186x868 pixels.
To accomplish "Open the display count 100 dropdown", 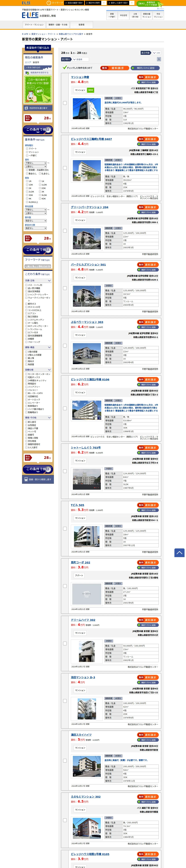I will (x=156, y=53).
